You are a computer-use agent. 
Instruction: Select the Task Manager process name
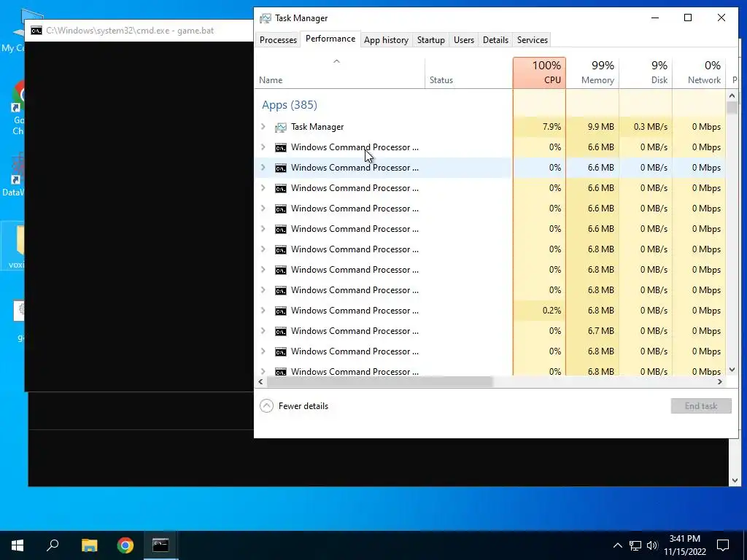pyautogui.click(x=317, y=127)
